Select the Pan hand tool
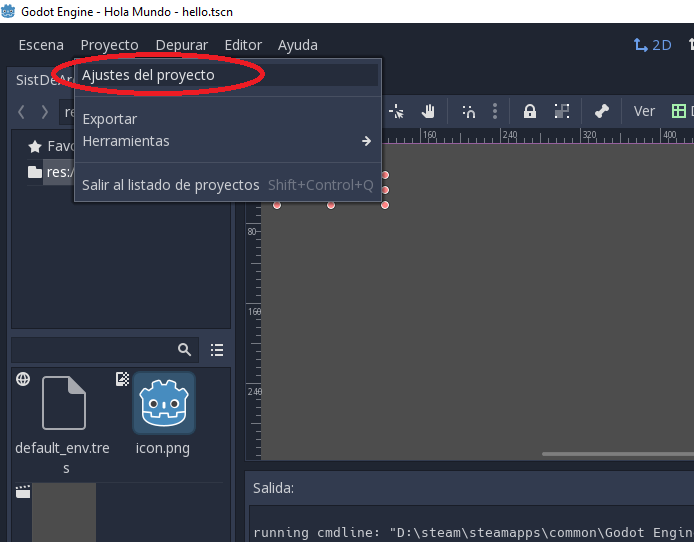This screenshot has height=542, width=694. [x=428, y=111]
